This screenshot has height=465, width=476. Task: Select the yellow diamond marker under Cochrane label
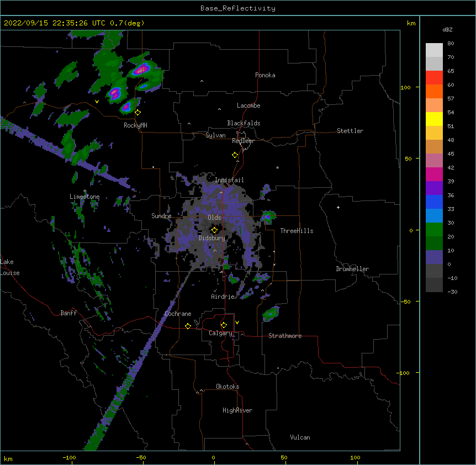coord(188,326)
